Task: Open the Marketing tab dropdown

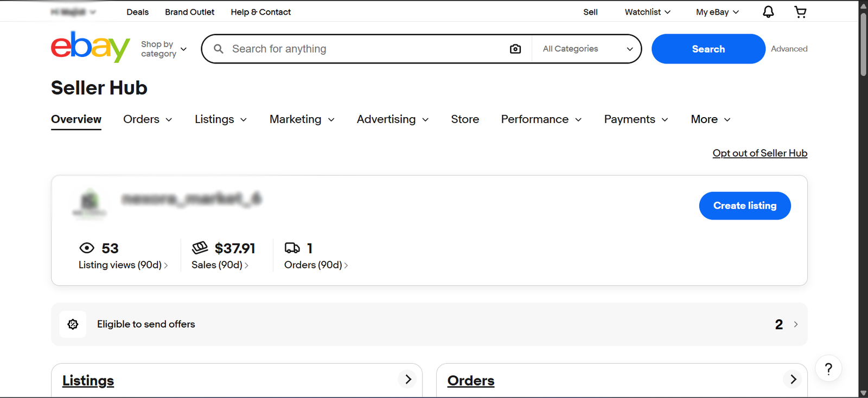Action: pyautogui.click(x=302, y=119)
